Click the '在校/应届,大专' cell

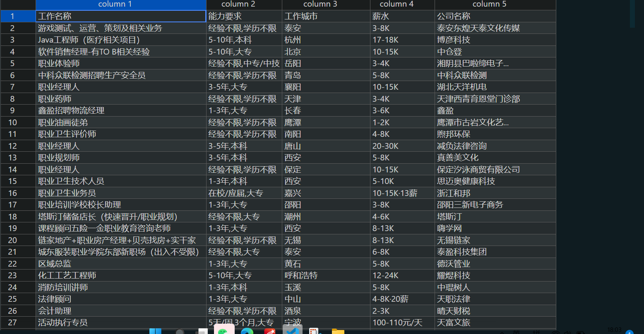click(x=244, y=193)
